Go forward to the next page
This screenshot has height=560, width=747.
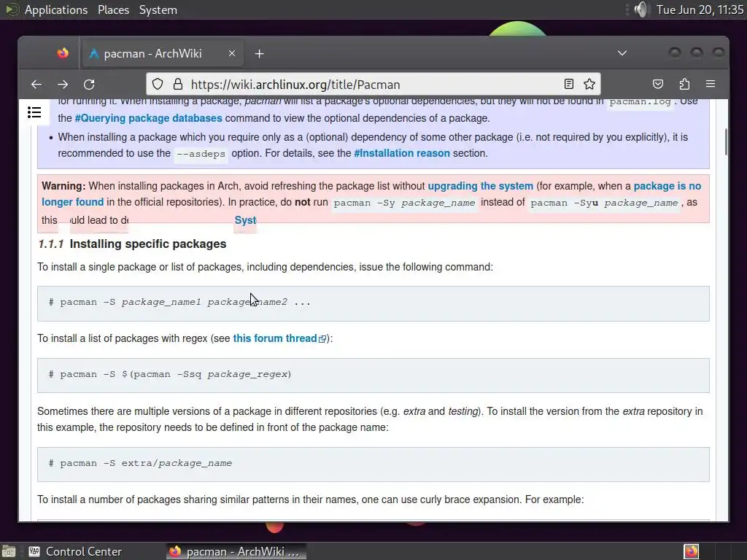63,85
